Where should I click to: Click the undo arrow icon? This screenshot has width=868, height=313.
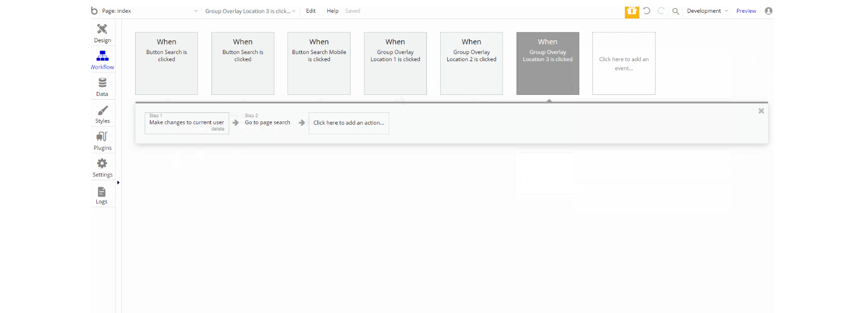[646, 10]
